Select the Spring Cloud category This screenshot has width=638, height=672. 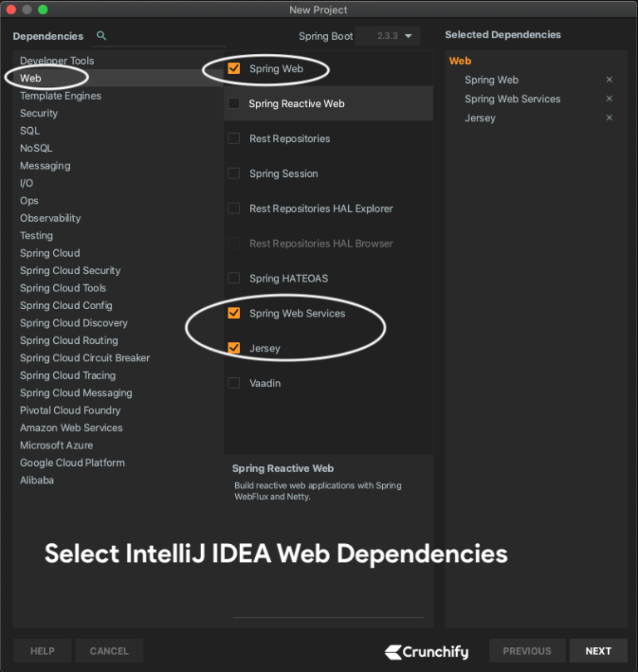[49, 253]
